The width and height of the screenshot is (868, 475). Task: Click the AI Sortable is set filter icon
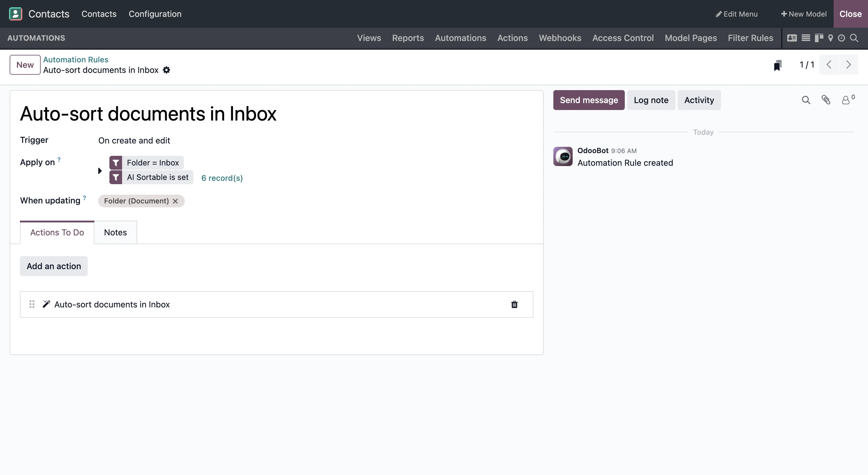tap(115, 177)
